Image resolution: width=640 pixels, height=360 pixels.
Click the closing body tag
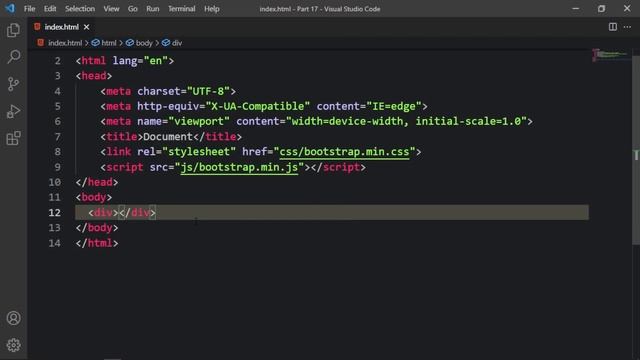click(97, 228)
